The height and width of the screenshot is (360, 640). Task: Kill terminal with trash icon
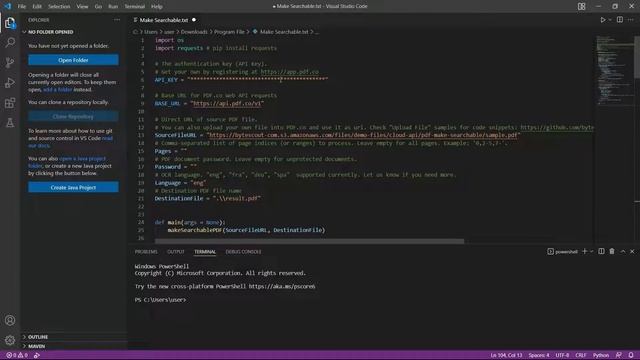(612, 251)
